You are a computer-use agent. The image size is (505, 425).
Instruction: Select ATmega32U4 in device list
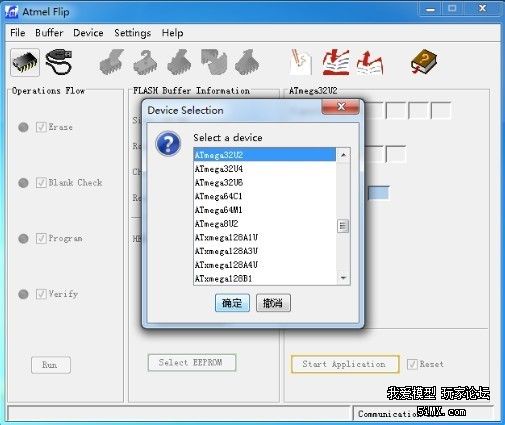(x=265, y=169)
